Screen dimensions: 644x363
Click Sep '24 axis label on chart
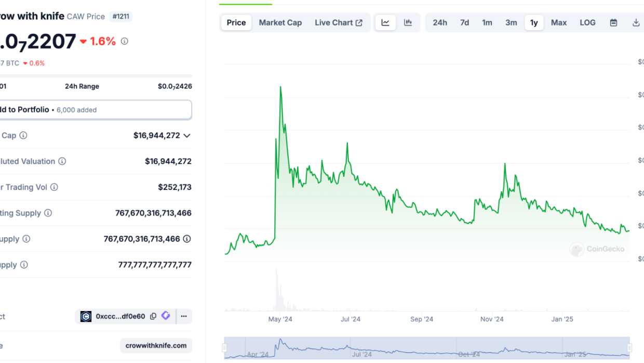pos(422,319)
